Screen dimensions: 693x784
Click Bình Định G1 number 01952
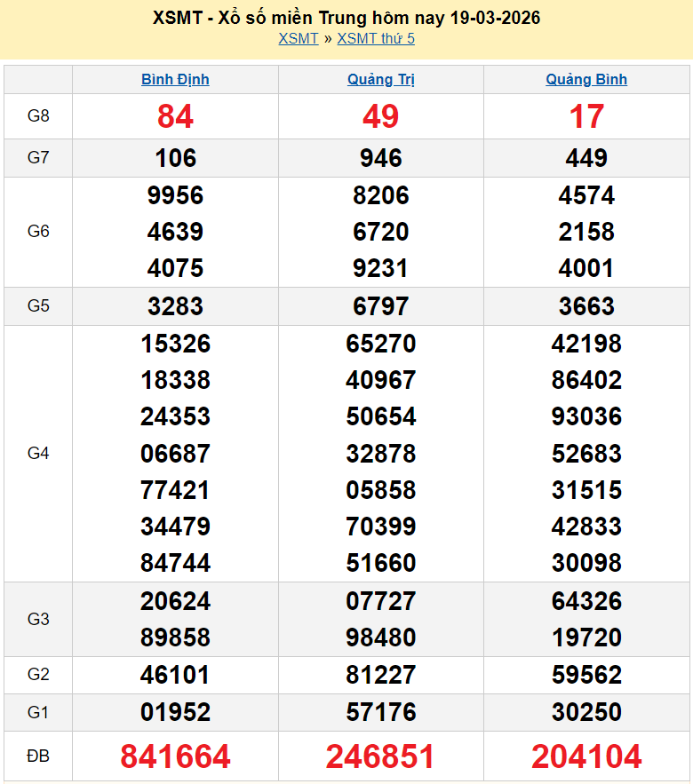pos(175,712)
